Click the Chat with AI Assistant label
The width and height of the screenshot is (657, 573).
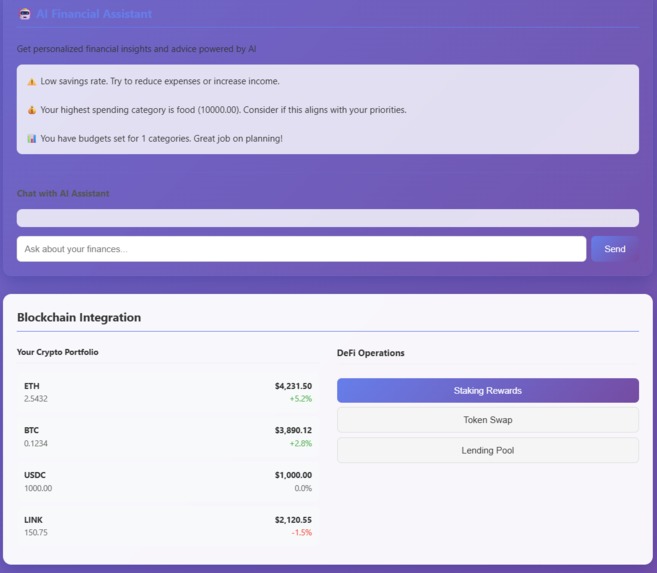[63, 194]
